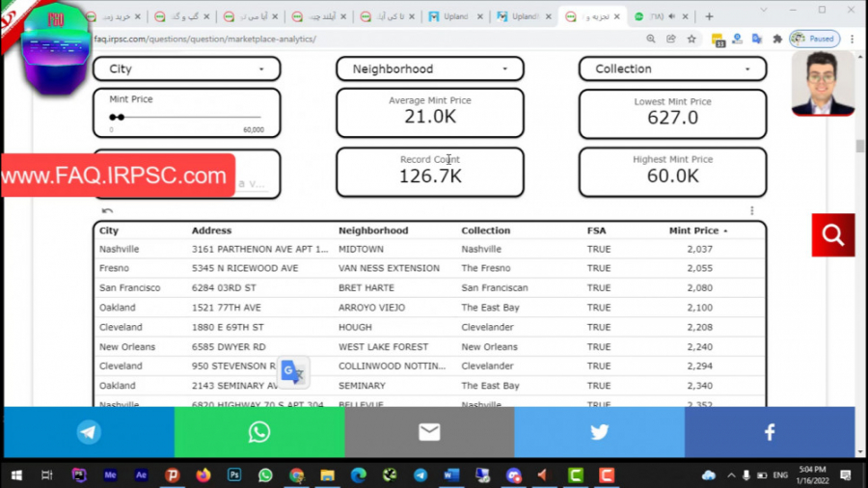
Task: Click the Record Count 126.7K card
Action: [x=429, y=172]
